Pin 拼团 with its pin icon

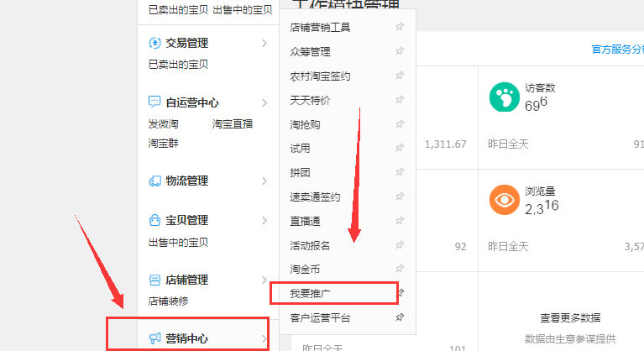pos(400,172)
